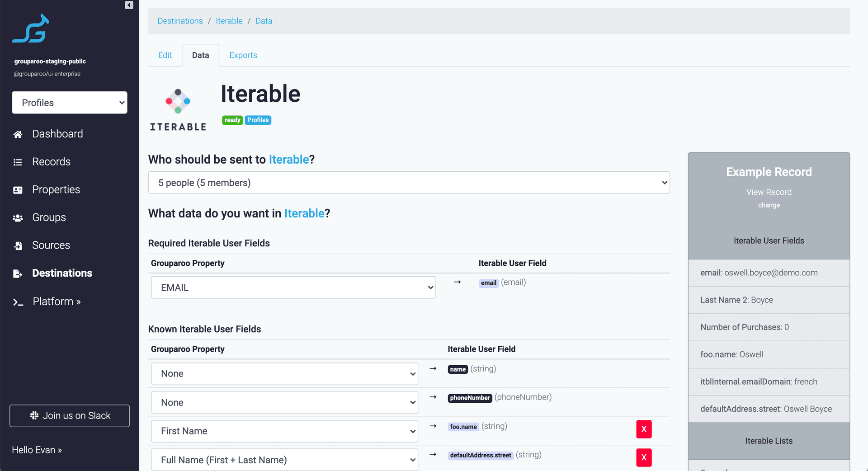Open the Profiles selector in sidebar

point(70,103)
